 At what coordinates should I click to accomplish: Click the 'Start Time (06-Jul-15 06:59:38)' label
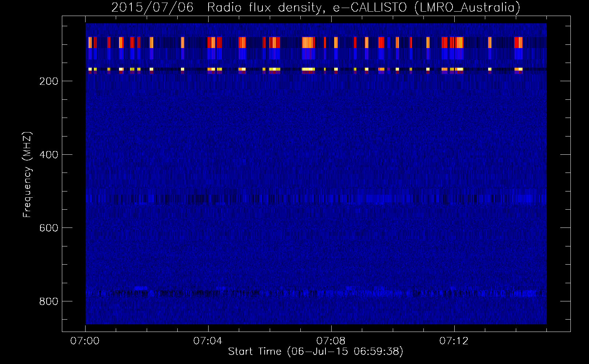click(x=316, y=352)
